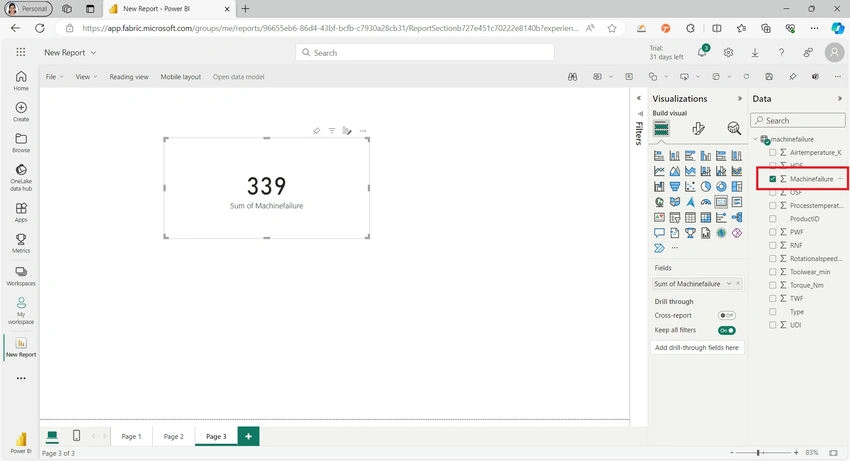This screenshot has width=850, height=461.
Task: Pin the card visual using pin icon
Action: (317, 131)
